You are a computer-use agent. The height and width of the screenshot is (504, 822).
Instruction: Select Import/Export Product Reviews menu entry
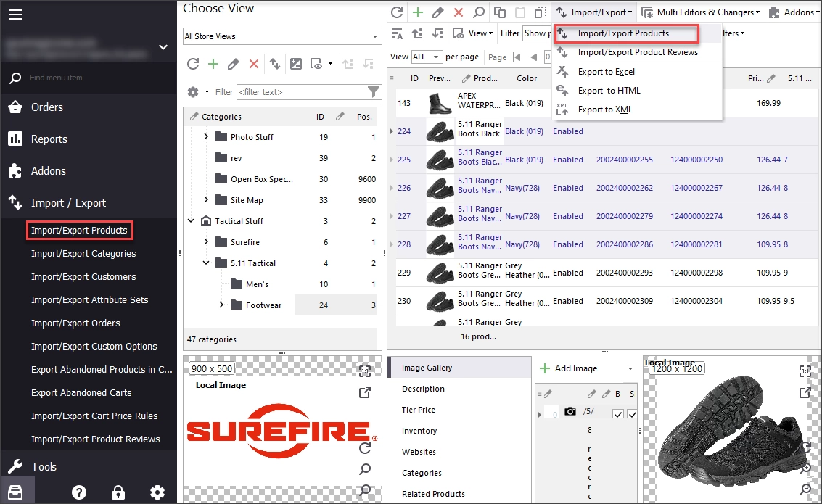tap(638, 52)
